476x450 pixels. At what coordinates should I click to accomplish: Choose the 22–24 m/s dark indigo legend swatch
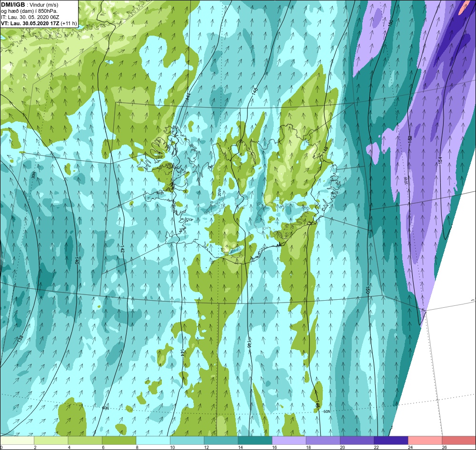[391, 440]
